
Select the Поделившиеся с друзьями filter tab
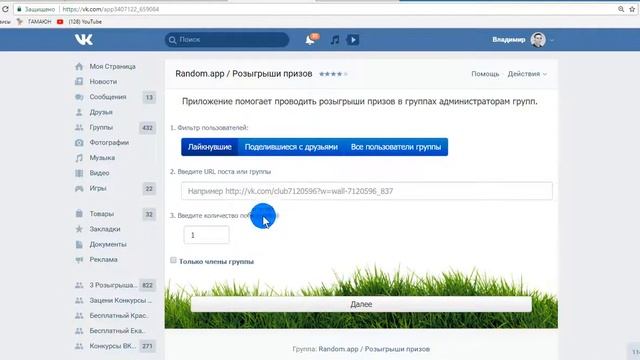(x=291, y=147)
